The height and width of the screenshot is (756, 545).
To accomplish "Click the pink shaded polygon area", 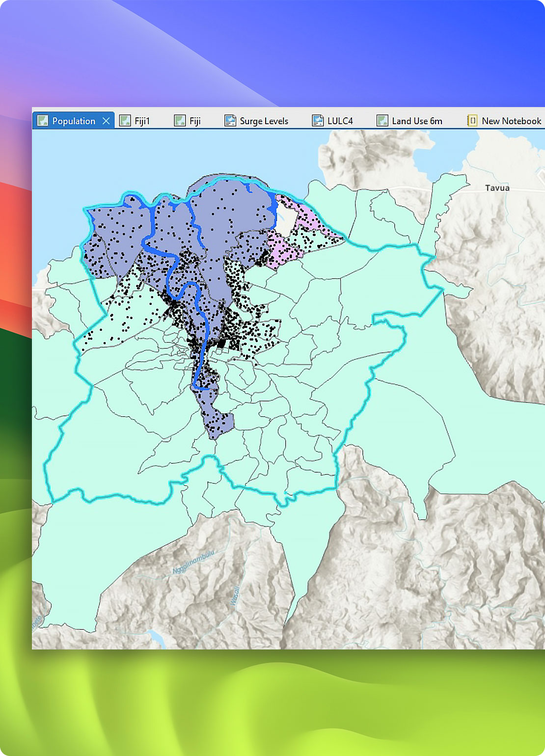I will coord(277,248).
